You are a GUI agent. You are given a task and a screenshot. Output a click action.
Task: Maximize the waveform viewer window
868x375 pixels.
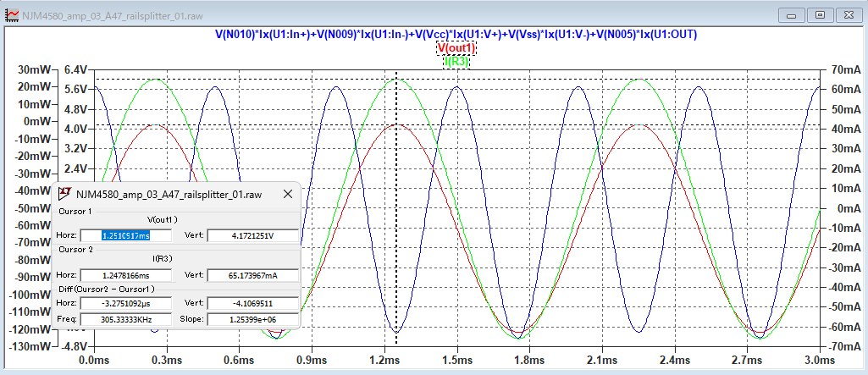tap(819, 14)
